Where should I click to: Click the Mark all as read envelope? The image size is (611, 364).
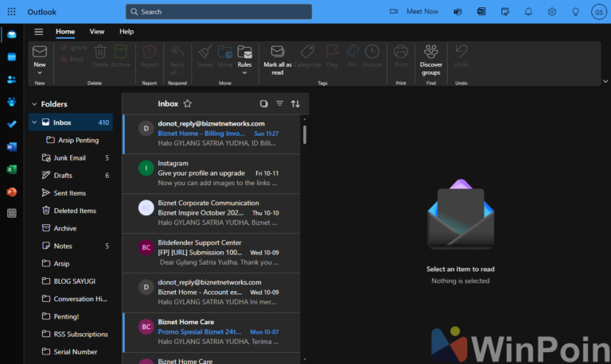coord(277,52)
